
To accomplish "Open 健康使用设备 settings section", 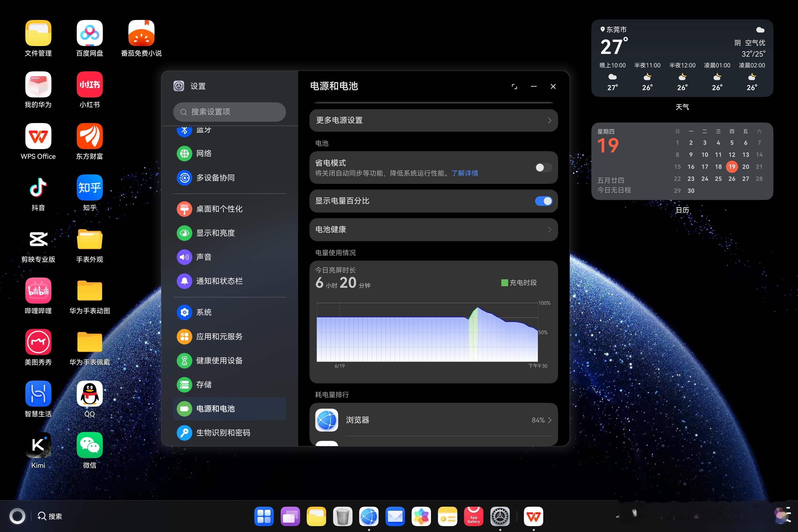I will tap(229, 361).
